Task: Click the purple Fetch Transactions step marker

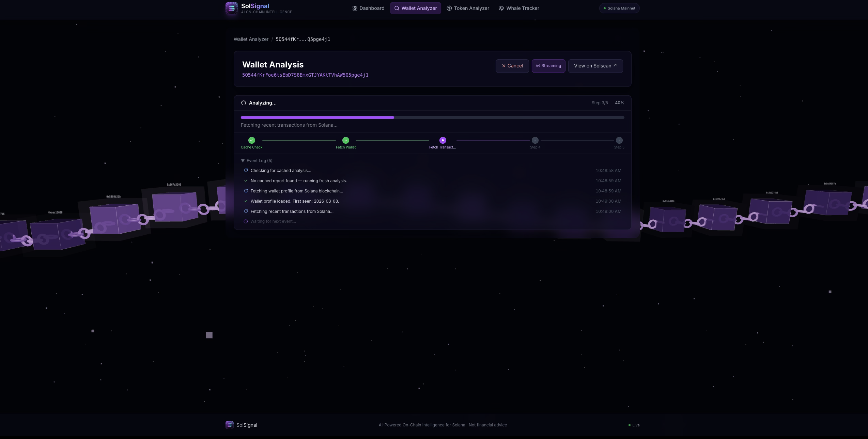Action: 443,140
